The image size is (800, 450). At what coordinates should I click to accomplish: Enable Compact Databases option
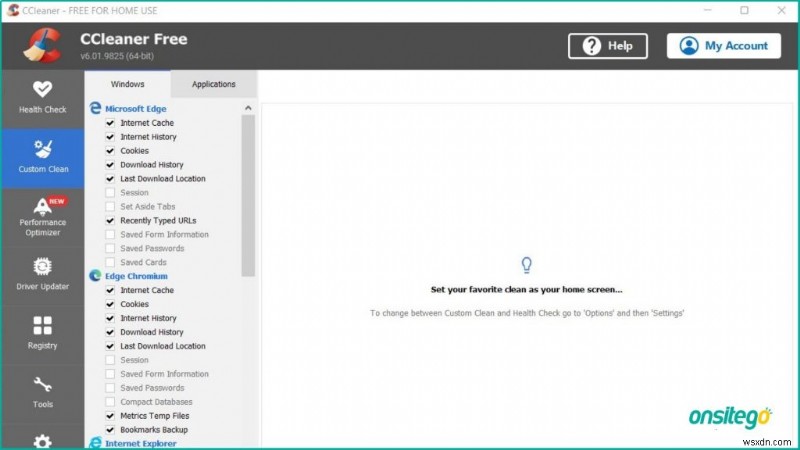click(x=110, y=402)
